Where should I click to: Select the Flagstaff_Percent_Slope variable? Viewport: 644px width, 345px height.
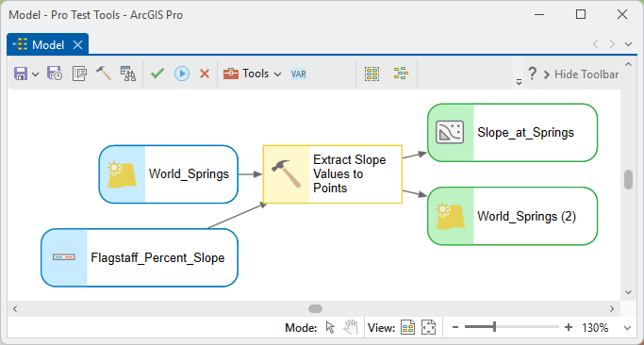(140, 258)
